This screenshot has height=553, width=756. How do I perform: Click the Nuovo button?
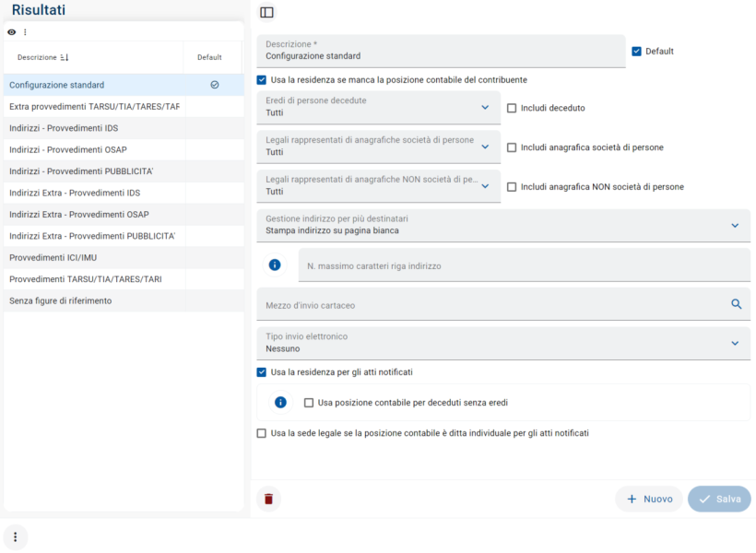click(x=649, y=499)
